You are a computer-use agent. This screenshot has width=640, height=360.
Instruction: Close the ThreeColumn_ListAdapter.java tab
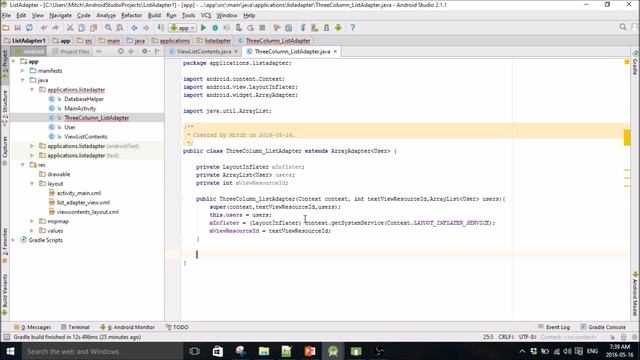point(335,51)
